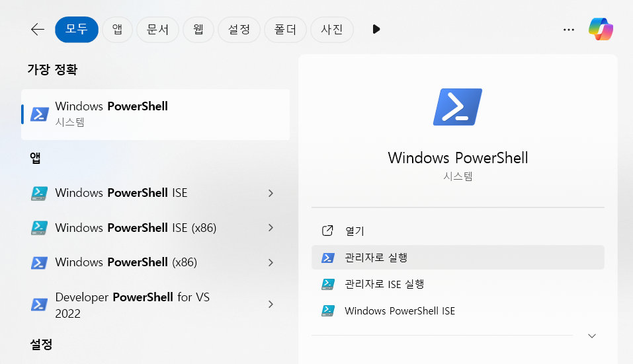Click the 설정 section heading at bottom
Screen dimensions: 633x364
tap(41, 345)
